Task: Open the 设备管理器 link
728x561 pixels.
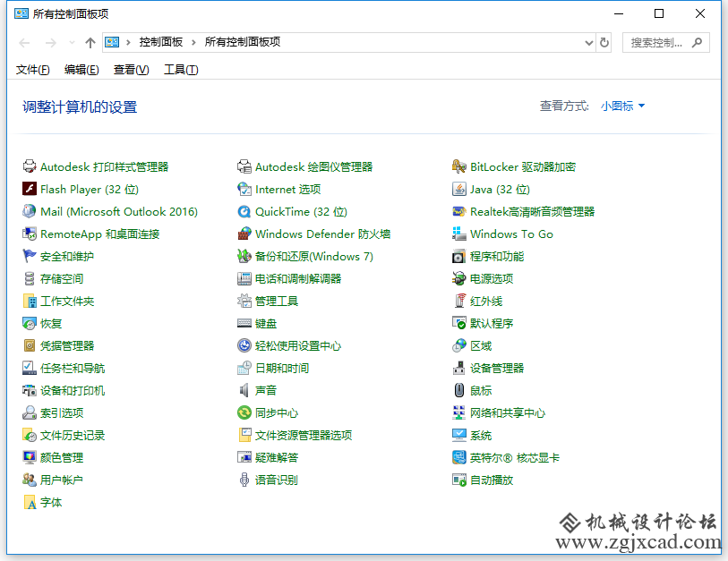Action: point(497,368)
